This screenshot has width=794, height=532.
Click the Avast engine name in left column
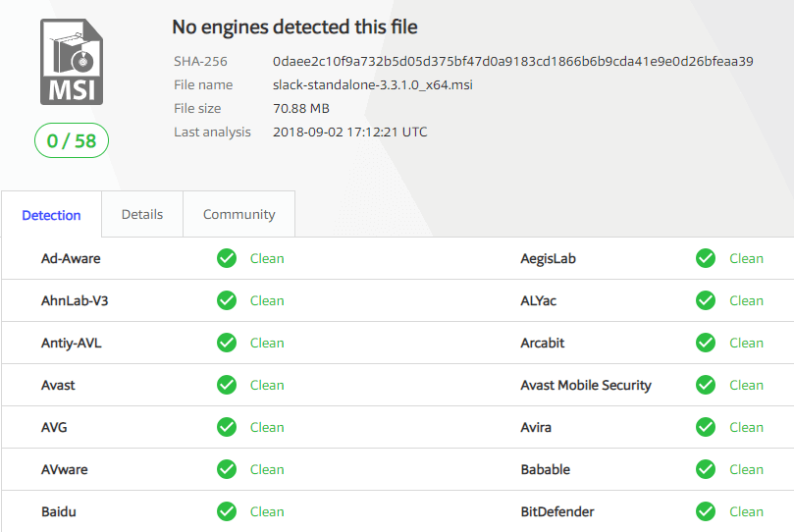(58, 385)
